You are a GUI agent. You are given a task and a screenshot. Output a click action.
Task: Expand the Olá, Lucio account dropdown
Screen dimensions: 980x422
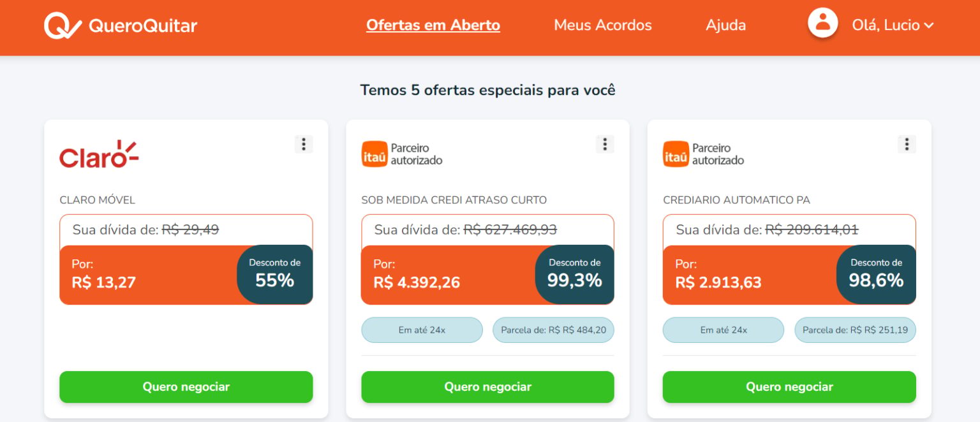coord(893,25)
